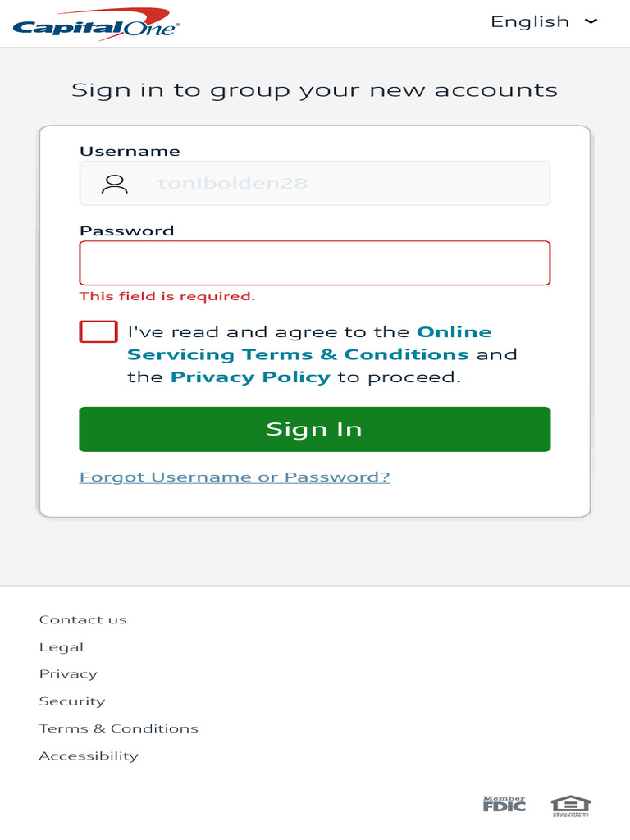Check the terms agreement checkbox
The image size is (630, 840).
(98, 332)
